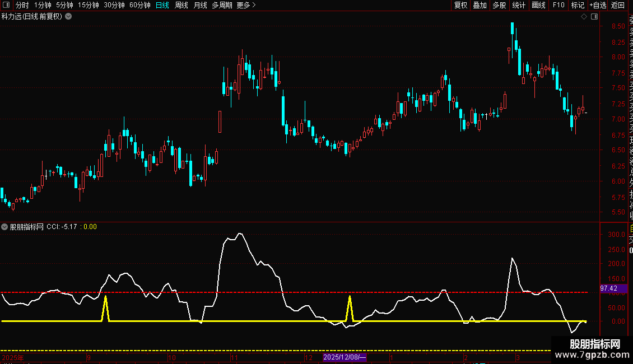Add stock via +自选 button
Image resolution: width=633 pixels, height=364 pixels.
598,5
